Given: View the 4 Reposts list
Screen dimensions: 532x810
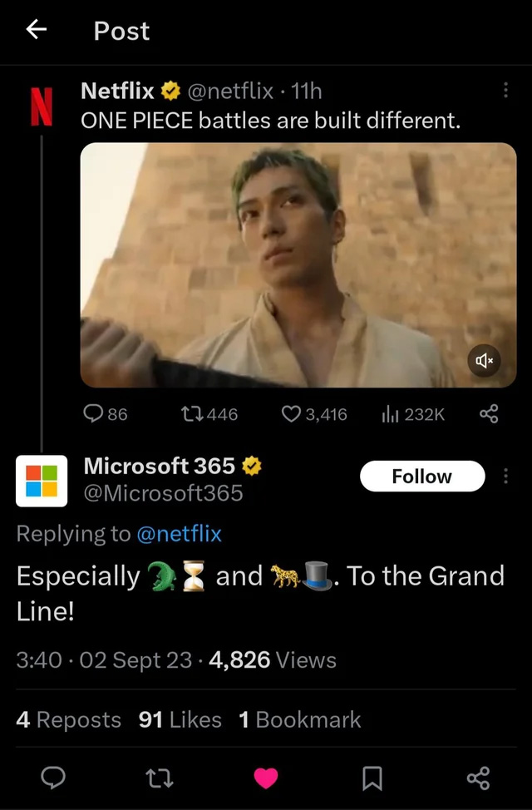Looking at the screenshot, I should pyautogui.click(x=68, y=719).
